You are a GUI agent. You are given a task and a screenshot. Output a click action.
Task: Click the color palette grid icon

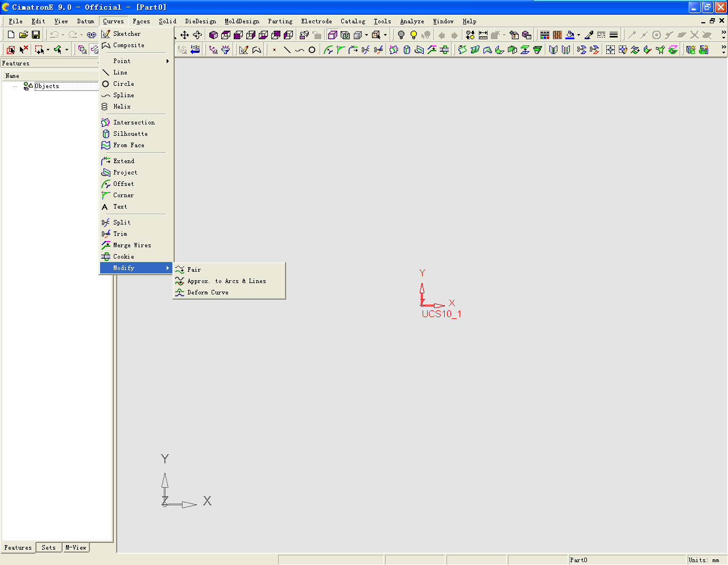[545, 35]
